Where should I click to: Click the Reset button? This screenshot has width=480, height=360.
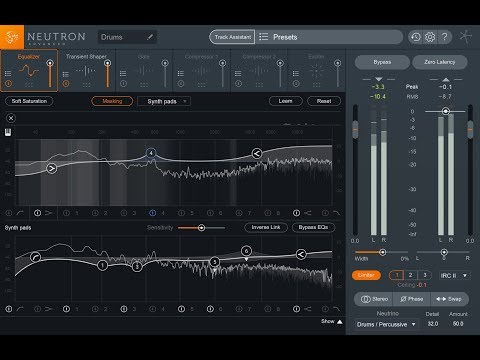click(x=324, y=101)
